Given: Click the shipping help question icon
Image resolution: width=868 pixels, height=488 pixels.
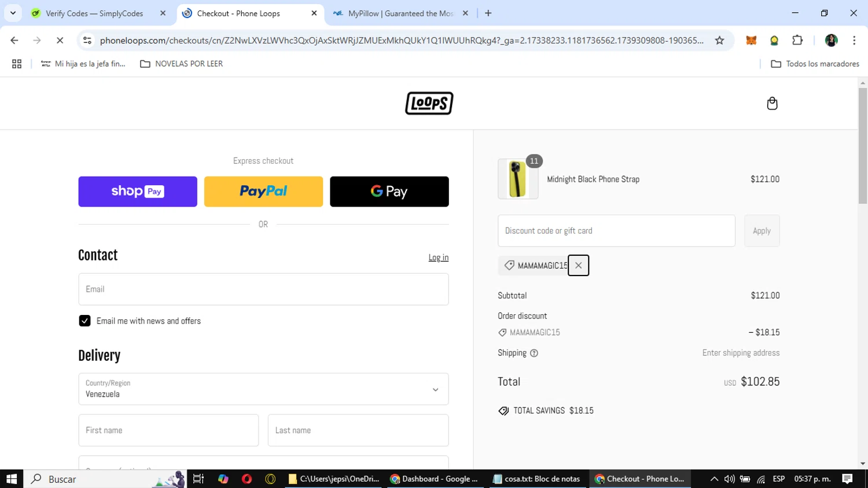Looking at the screenshot, I should pyautogui.click(x=534, y=353).
